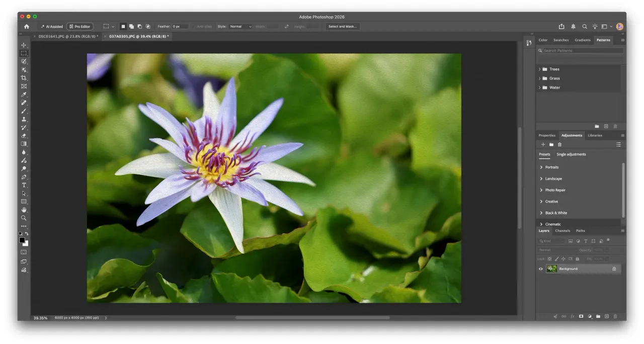This screenshot has height=344, width=644.
Task: Delete layer using trash icon in Layers panel
Action: tap(615, 316)
